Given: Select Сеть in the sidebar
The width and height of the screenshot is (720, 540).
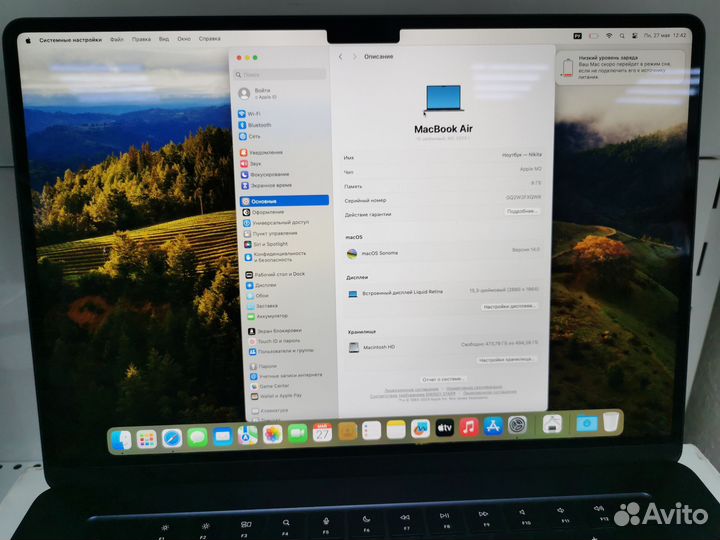Looking at the screenshot, I should (250, 136).
